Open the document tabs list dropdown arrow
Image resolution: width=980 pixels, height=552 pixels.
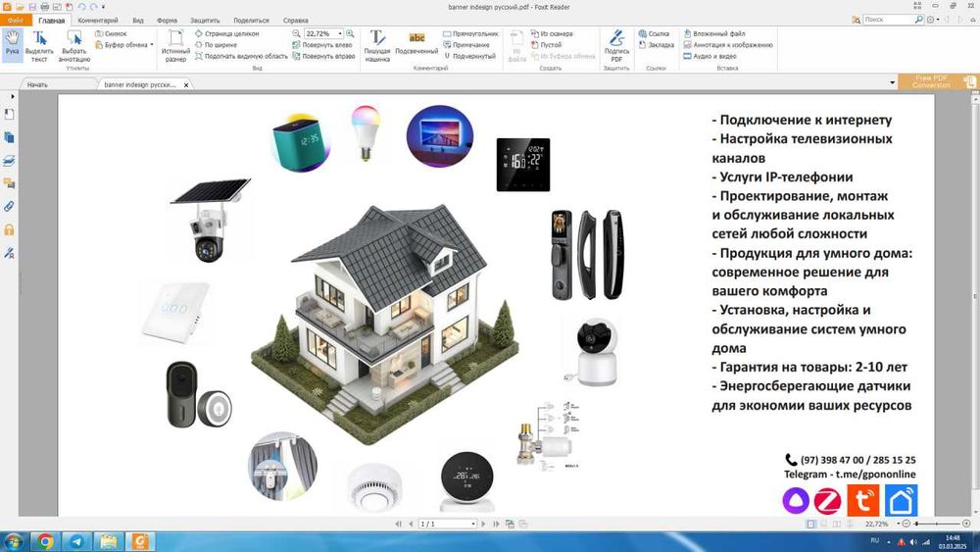[892, 82]
